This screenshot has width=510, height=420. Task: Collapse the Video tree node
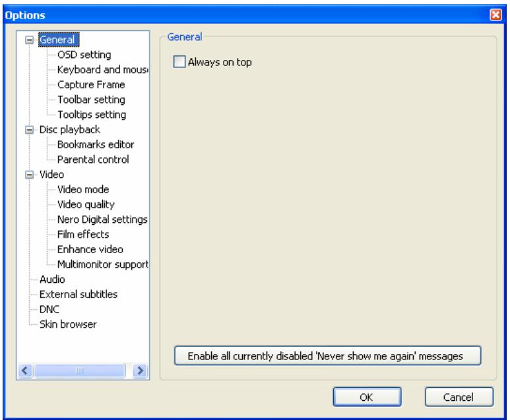29,175
